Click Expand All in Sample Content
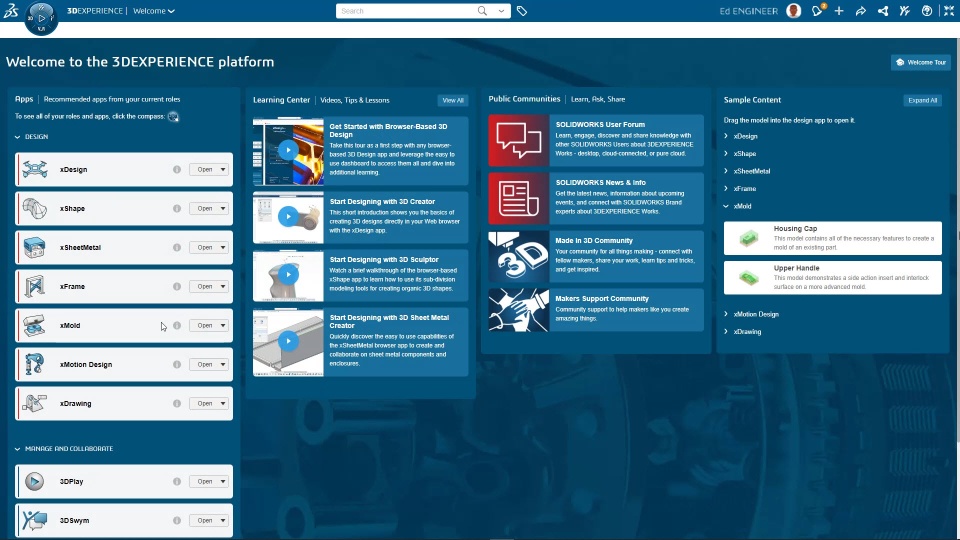 (x=923, y=100)
